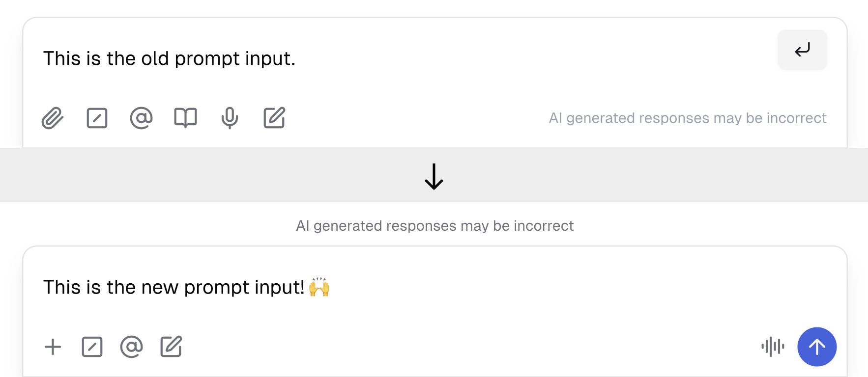
Task: Click the AI disclaimer text above new input
Action: point(434,226)
